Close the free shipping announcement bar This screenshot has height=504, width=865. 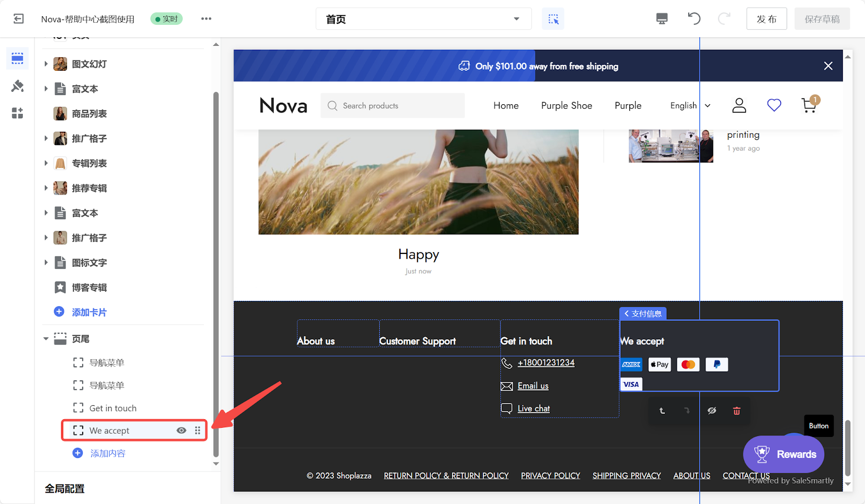tap(828, 66)
